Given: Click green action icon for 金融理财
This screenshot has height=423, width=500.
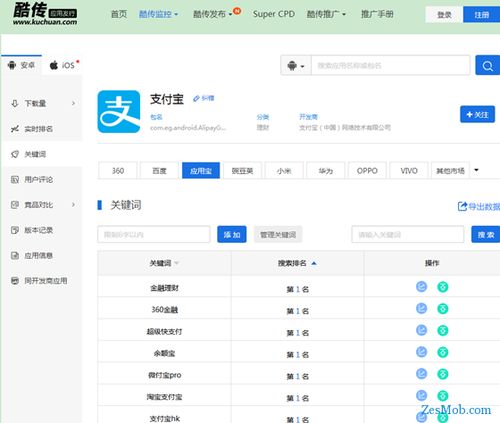Looking at the screenshot, I should click(443, 287).
